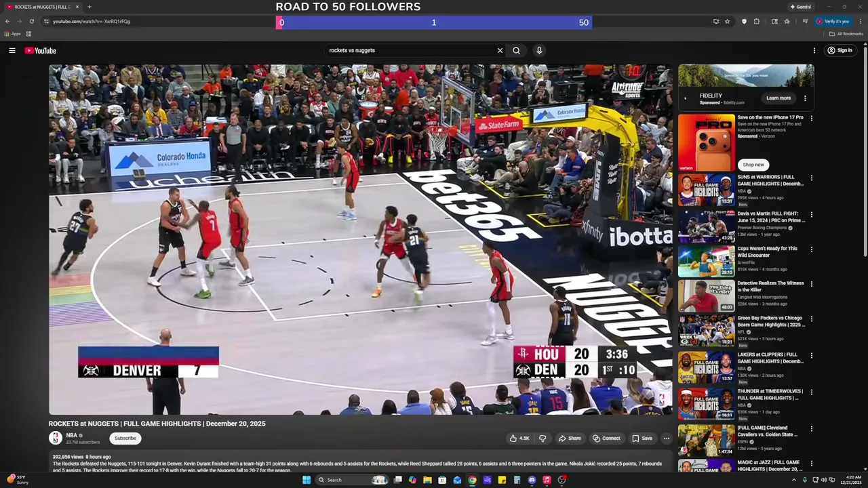The width and height of the screenshot is (868, 488).
Task: Dislike the Rockets at Nuggets video
Action: [542, 439]
